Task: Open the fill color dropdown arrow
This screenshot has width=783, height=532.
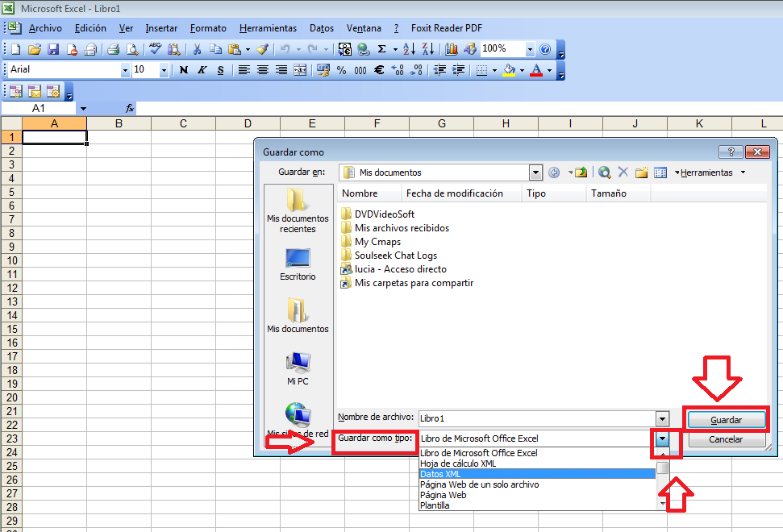Action: point(522,71)
